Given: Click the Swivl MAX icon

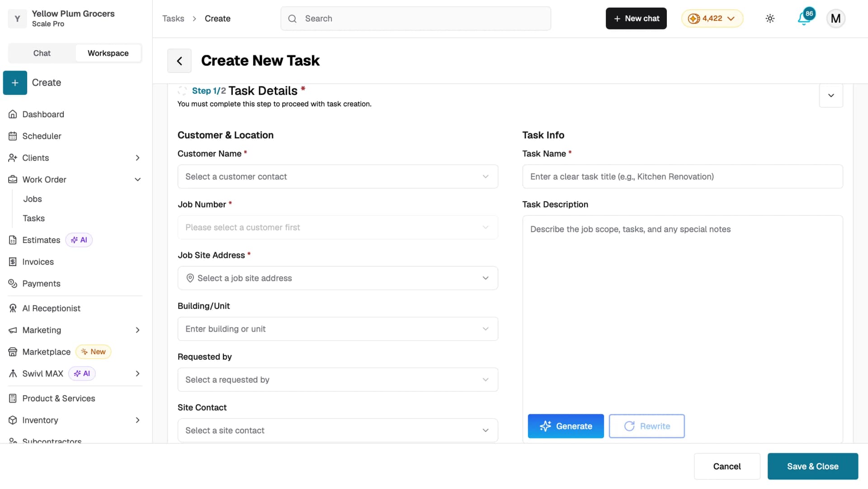Looking at the screenshot, I should tap(13, 374).
